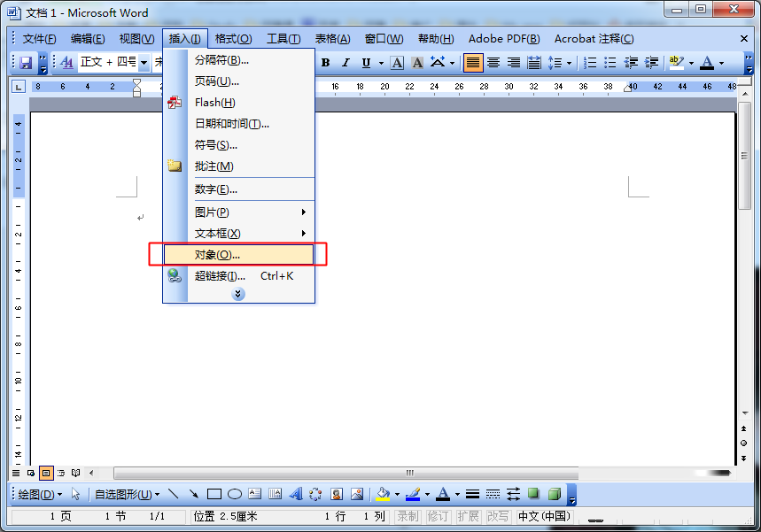This screenshot has width=761, height=532.
Task: Open the 编辑(E) menu
Action: (x=88, y=39)
